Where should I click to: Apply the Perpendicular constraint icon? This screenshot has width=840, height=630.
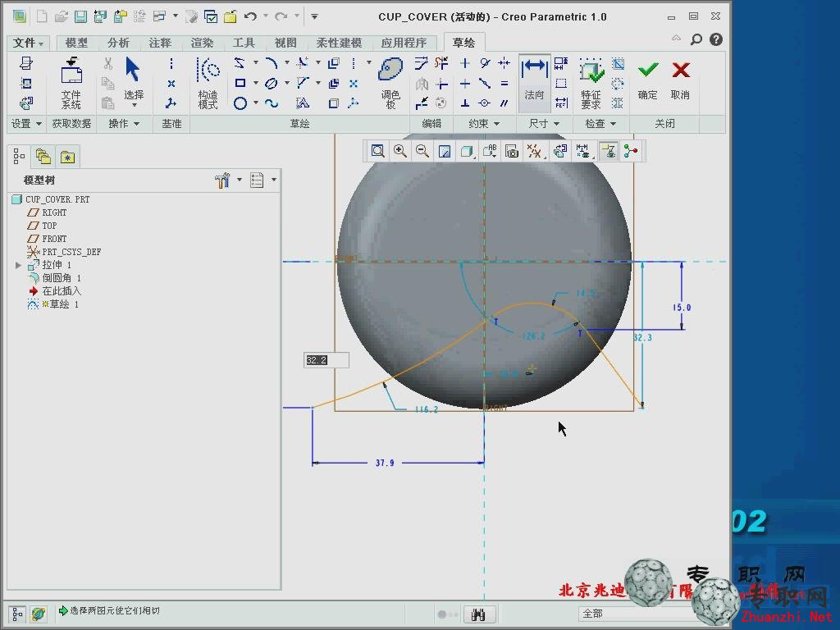tap(465, 103)
